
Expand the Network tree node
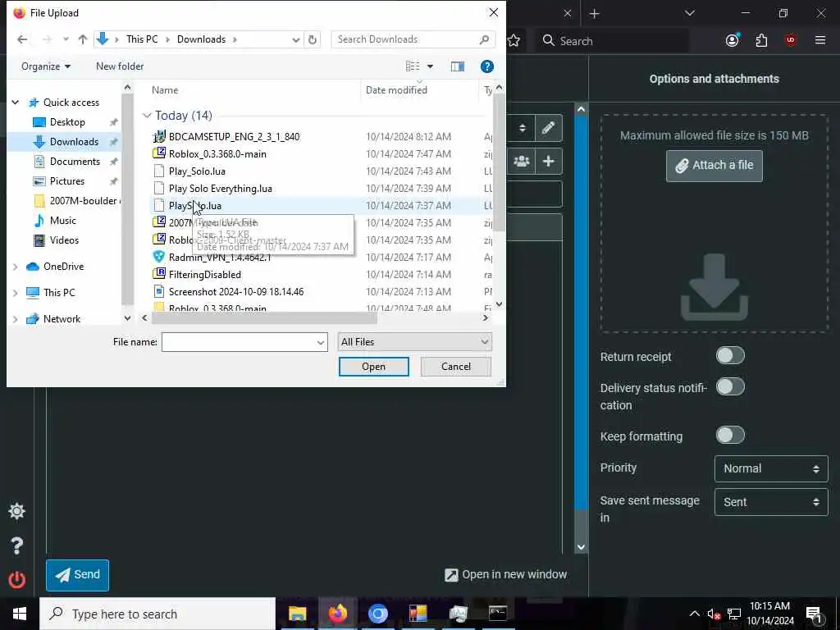[16, 319]
